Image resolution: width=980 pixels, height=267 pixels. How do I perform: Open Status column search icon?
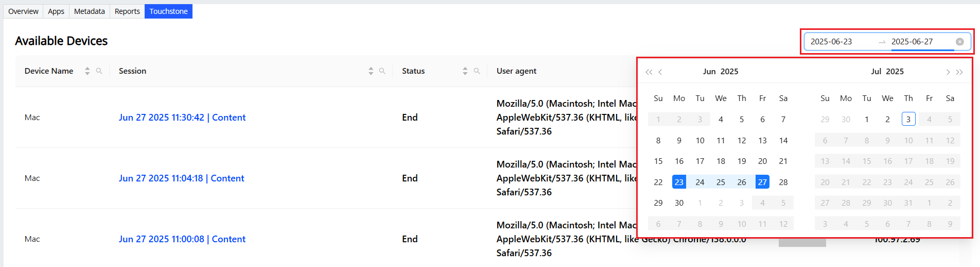point(477,71)
